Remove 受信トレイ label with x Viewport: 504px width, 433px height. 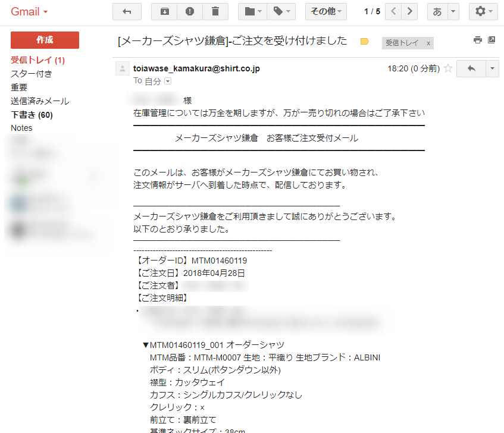click(428, 43)
